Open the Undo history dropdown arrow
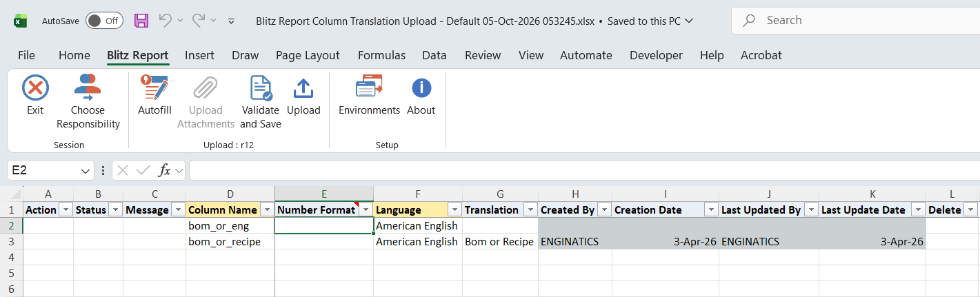Viewport: 980px width, 297px height. 181,21
